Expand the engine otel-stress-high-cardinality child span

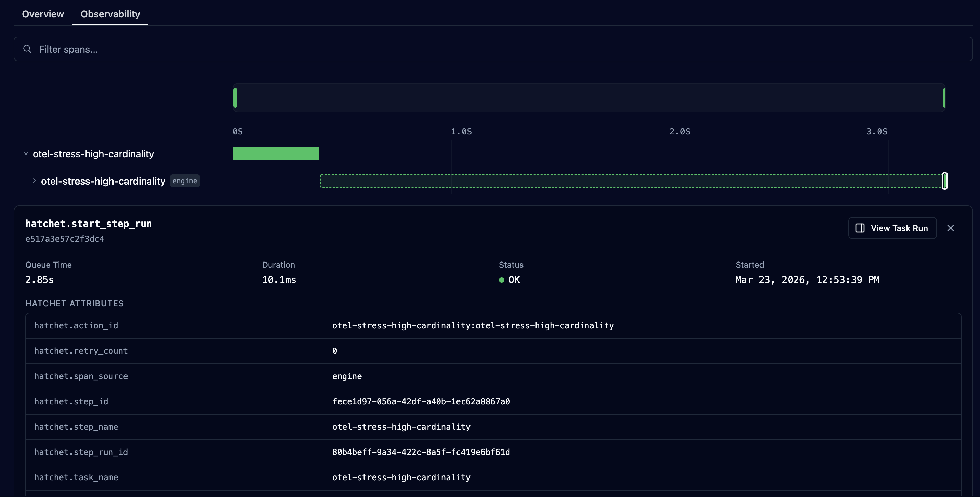(x=34, y=181)
